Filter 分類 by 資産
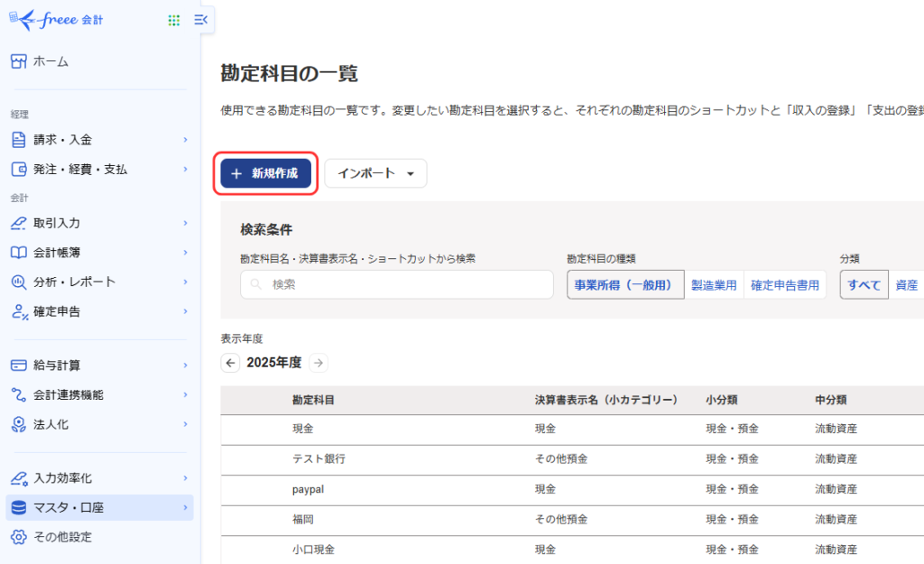924x564 pixels. [906, 285]
